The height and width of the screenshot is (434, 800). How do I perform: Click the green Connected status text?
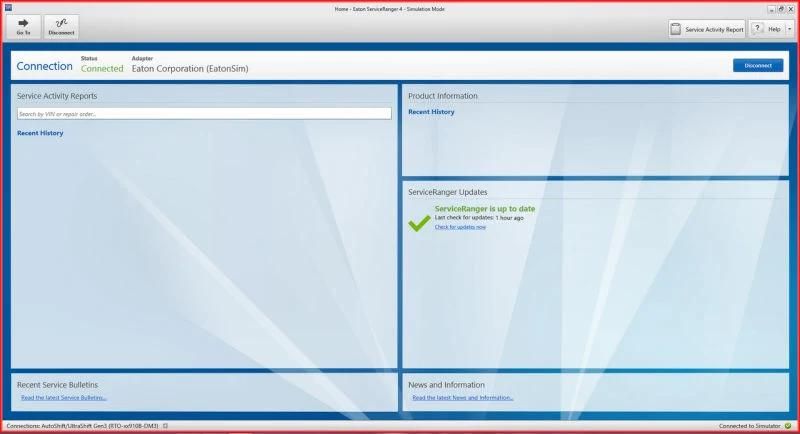tap(102, 68)
